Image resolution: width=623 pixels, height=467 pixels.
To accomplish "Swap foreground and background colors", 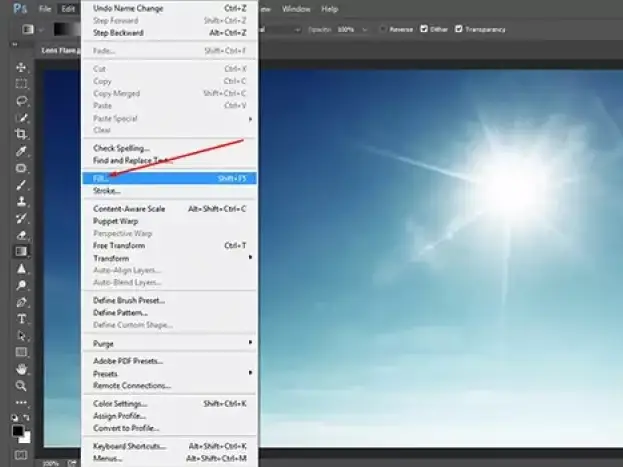I will 27,418.
